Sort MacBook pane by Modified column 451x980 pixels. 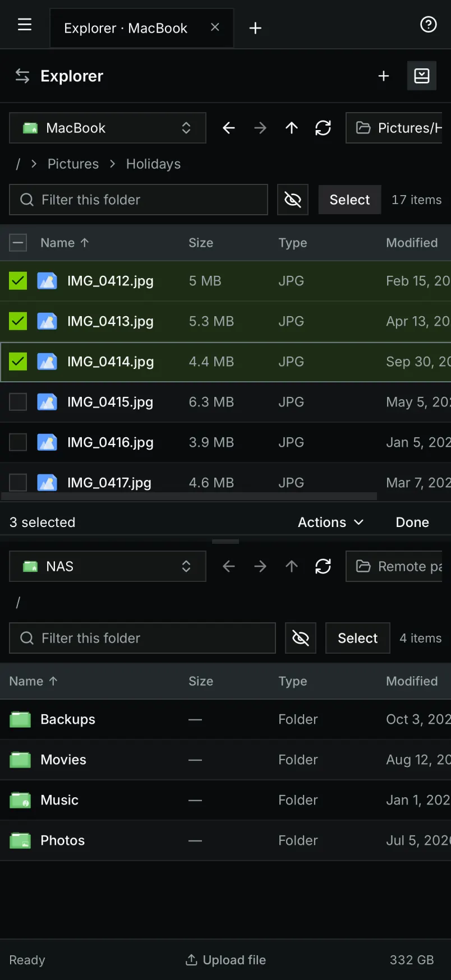coord(412,243)
